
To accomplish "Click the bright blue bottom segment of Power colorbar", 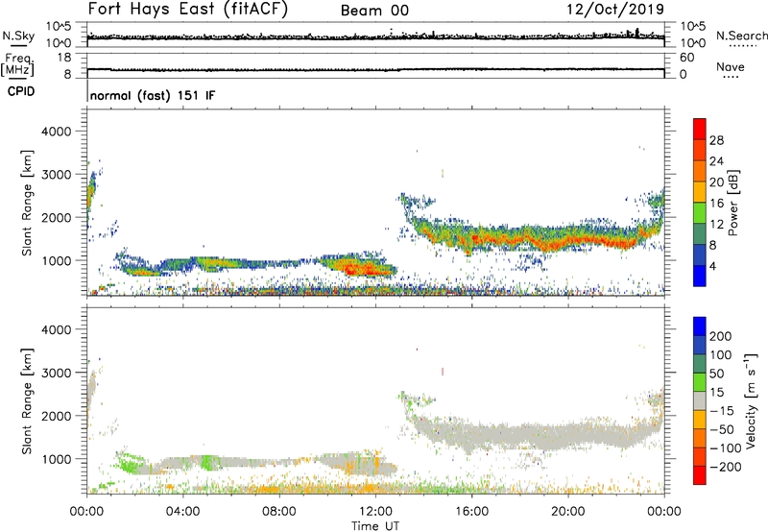I will [700, 276].
